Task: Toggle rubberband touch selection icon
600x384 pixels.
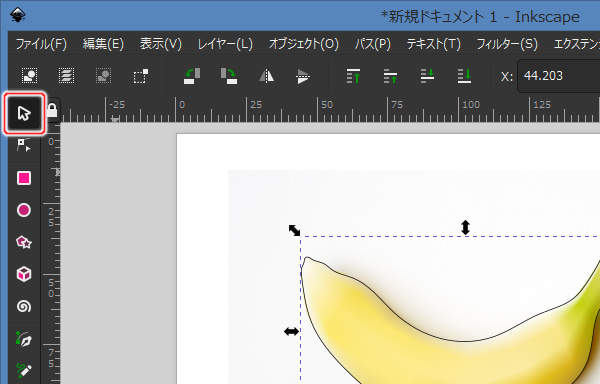Action: (140, 76)
